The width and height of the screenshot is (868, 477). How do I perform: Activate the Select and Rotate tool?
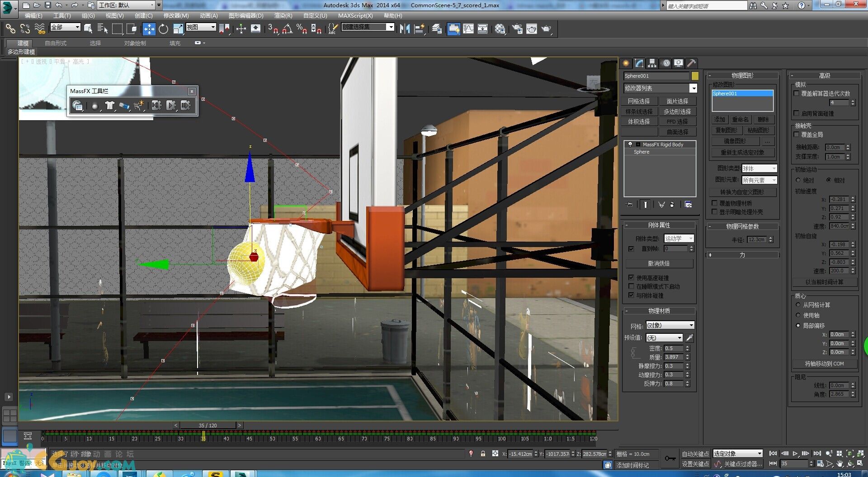click(163, 29)
